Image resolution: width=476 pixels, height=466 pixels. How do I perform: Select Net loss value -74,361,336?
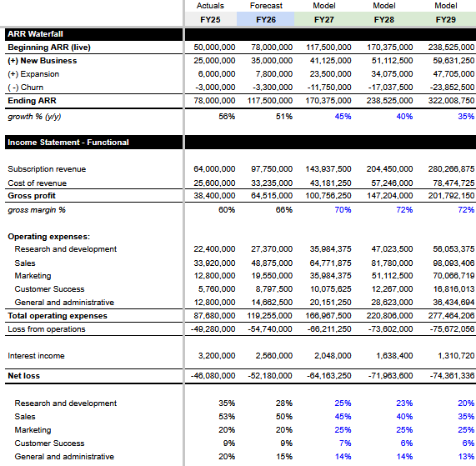coord(452,376)
